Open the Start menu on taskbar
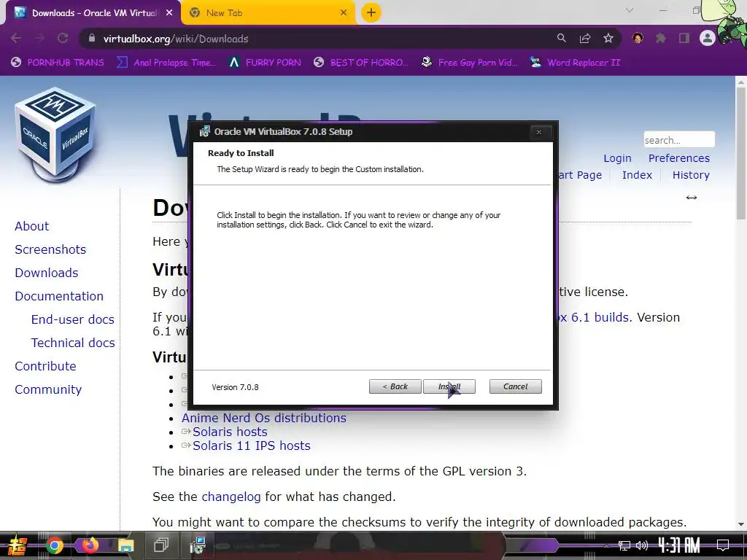Image resolution: width=747 pixels, height=560 pixels. 16,545
